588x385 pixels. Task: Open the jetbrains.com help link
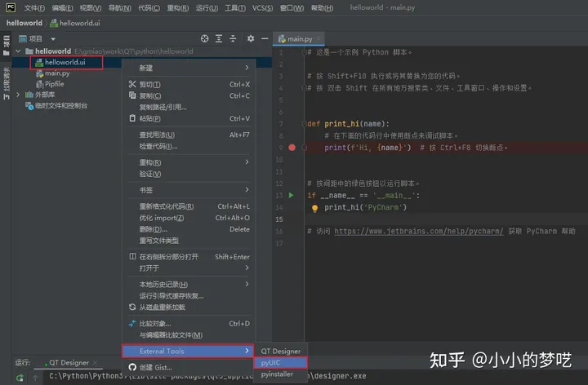click(x=419, y=231)
